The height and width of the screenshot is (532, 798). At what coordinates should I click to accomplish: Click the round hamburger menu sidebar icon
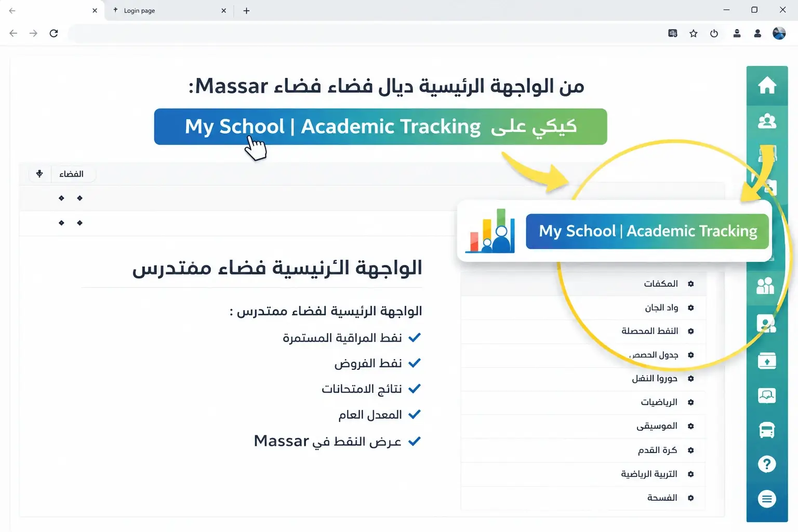point(767,499)
